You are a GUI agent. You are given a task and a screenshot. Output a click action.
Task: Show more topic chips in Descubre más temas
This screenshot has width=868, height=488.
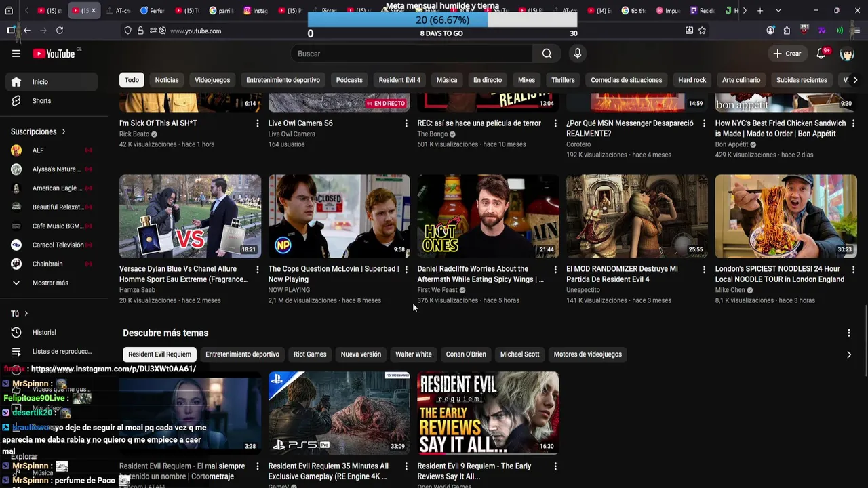pyautogui.click(x=848, y=354)
